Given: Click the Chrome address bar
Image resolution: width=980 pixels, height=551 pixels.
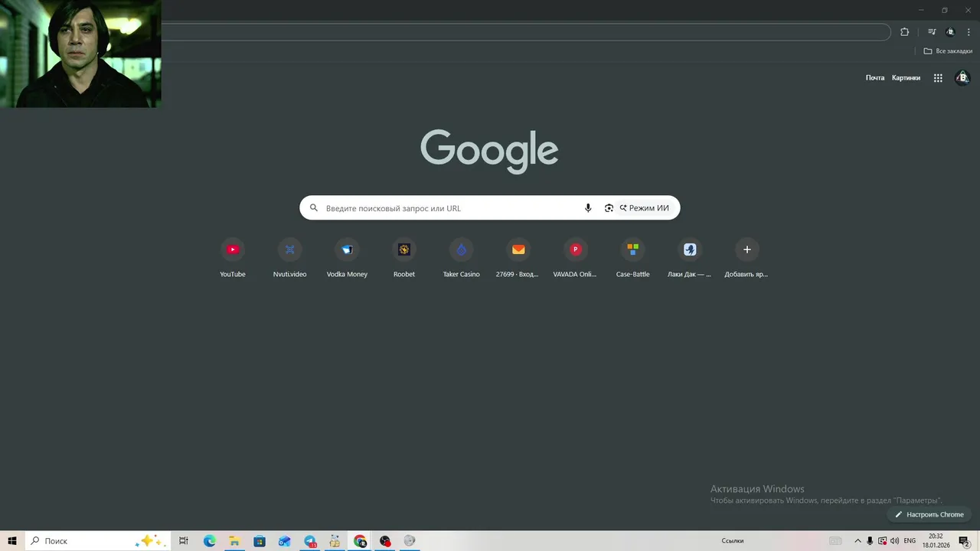Looking at the screenshot, I should [525, 32].
